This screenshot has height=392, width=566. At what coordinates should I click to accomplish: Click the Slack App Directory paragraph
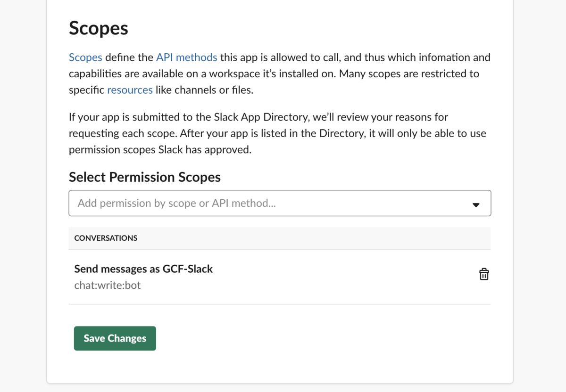tap(277, 133)
